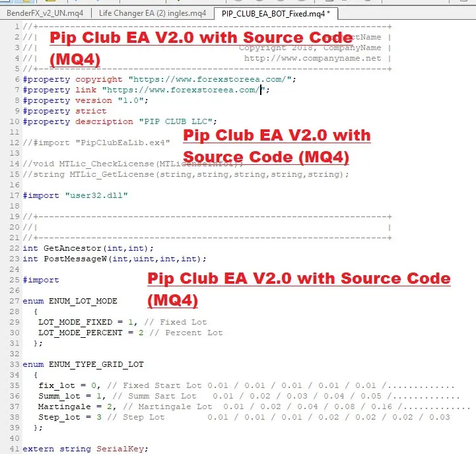476x454 pixels.
Task: Click the bare '#import' on line 25
Action: (x=41, y=280)
